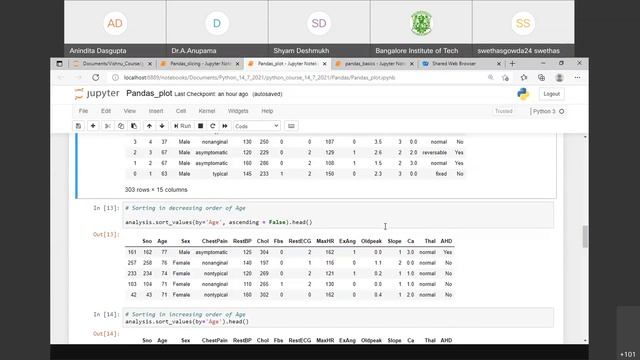The image size is (640, 360).
Task: Select Dr.A.Anupama participant tile
Action: coord(217,28)
